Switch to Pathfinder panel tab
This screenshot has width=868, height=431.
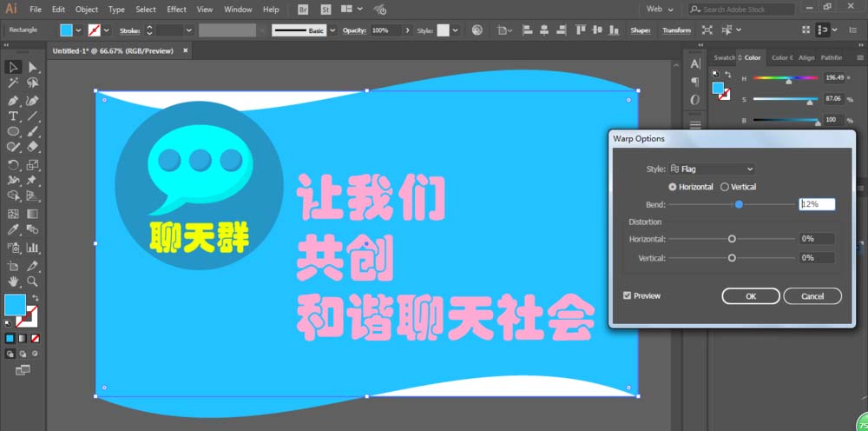[832, 57]
